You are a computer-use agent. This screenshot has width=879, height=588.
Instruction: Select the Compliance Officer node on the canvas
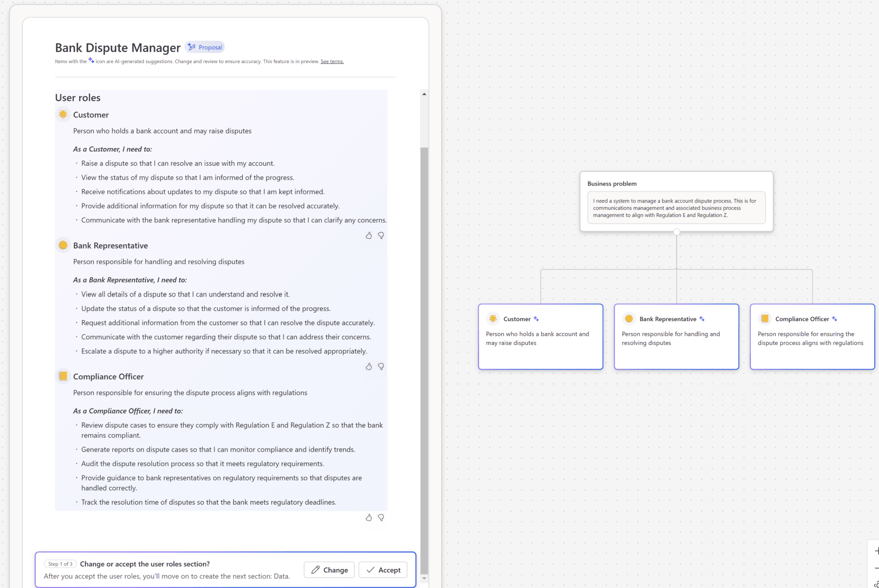coord(812,337)
